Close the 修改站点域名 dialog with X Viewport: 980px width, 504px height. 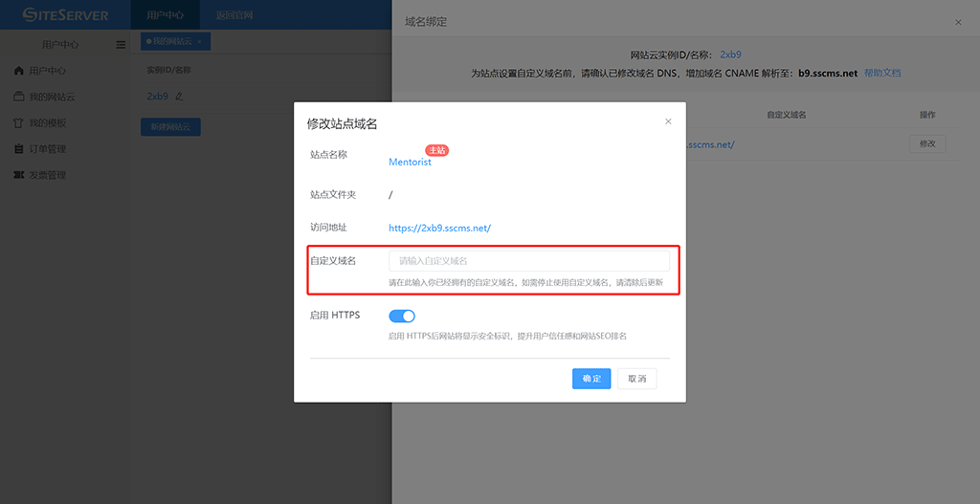coord(668,121)
